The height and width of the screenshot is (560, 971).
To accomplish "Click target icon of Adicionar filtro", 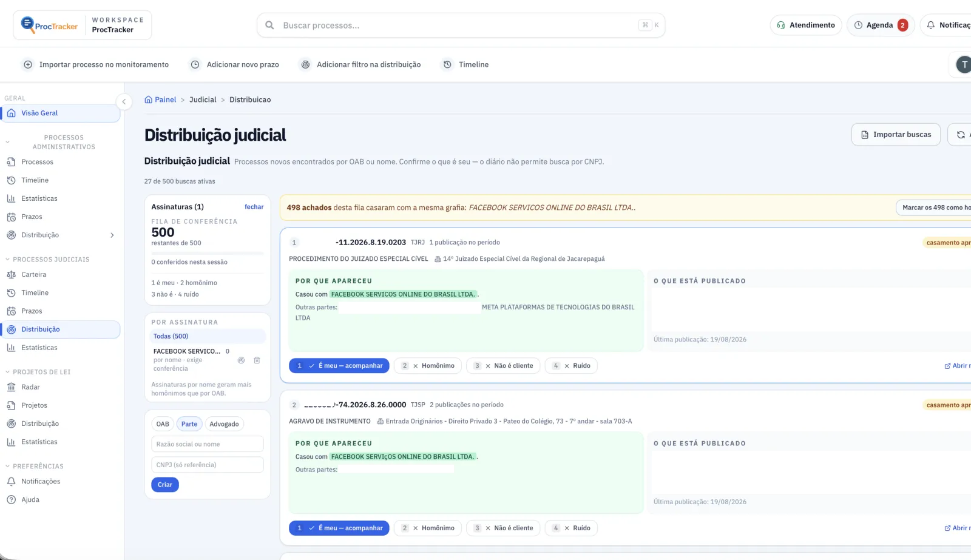I will (x=305, y=64).
